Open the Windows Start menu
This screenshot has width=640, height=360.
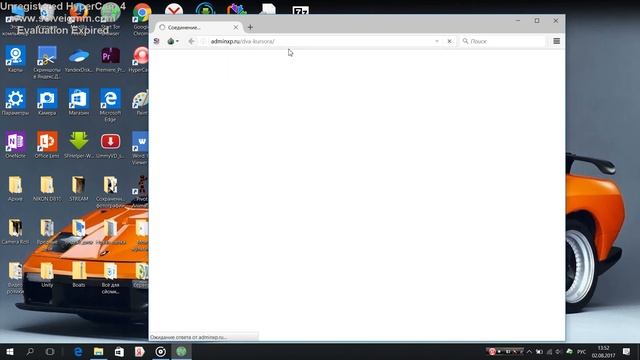pyautogui.click(x=10, y=351)
